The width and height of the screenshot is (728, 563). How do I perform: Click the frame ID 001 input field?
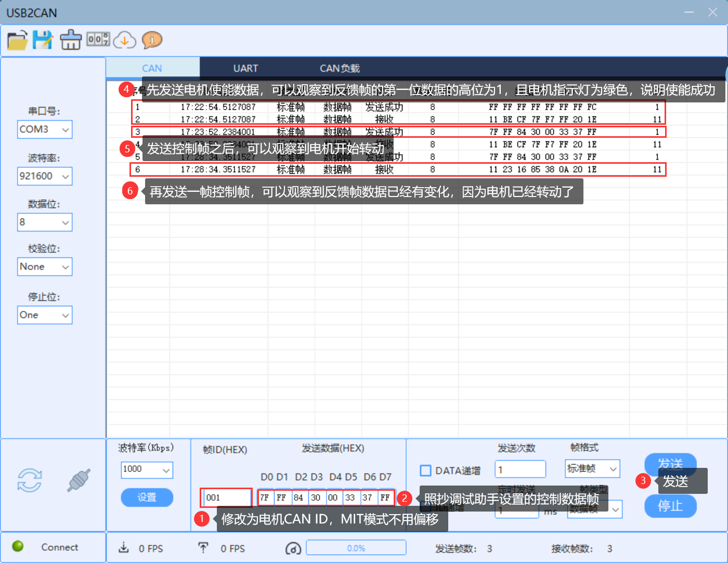coord(226,497)
